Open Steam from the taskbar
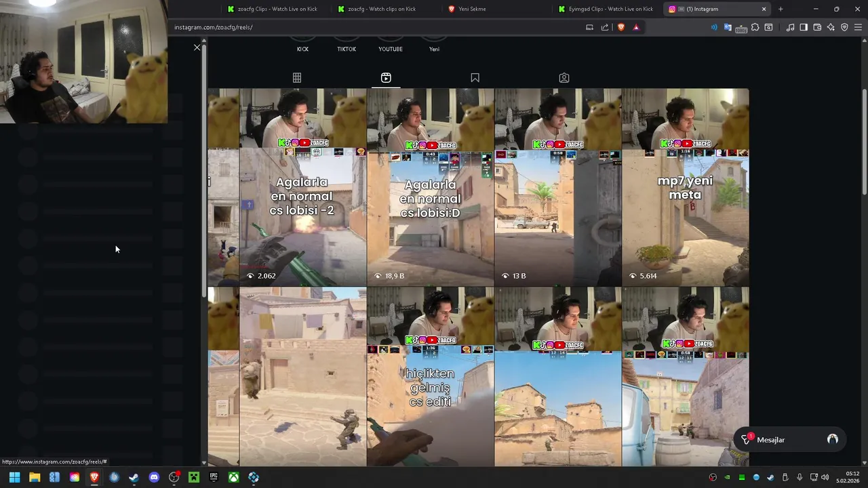 click(134, 477)
